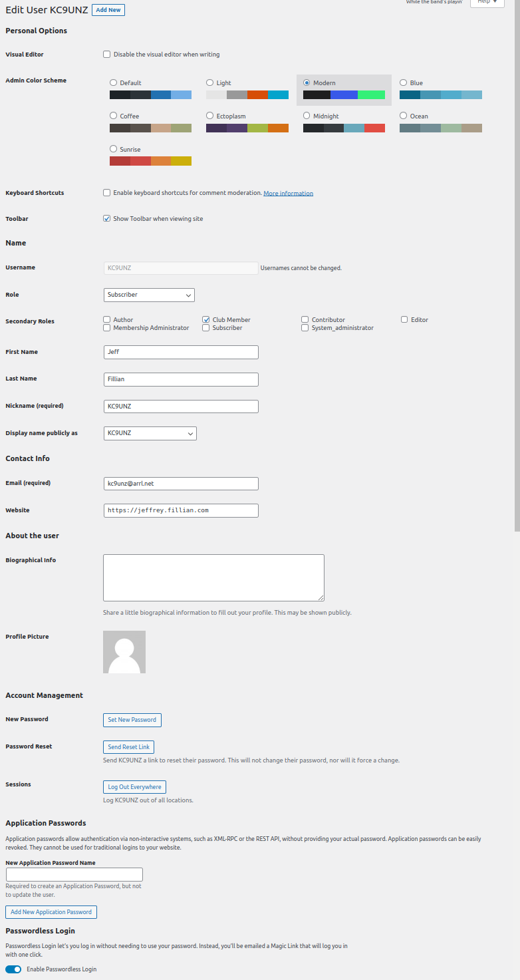Image resolution: width=520 pixels, height=980 pixels.
Task: Click the Add New user button
Action: tap(108, 10)
